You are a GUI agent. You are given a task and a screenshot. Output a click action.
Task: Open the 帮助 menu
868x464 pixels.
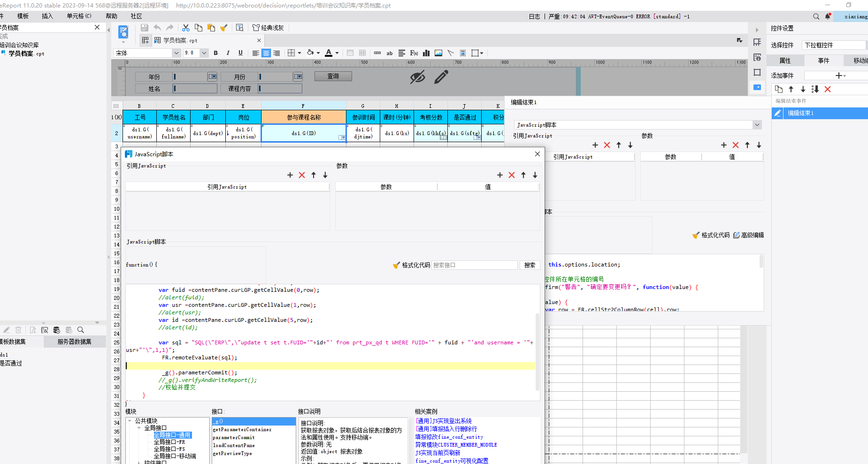(112, 16)
